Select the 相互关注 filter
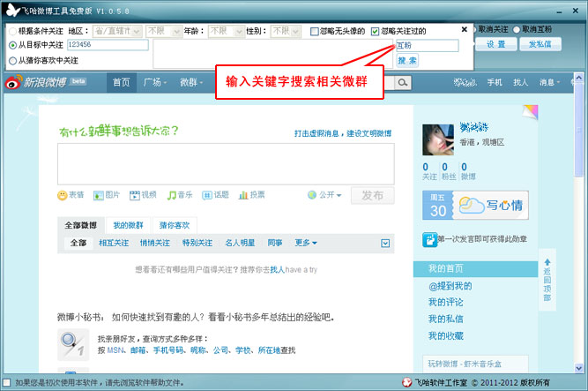 (x=114, y=243)
